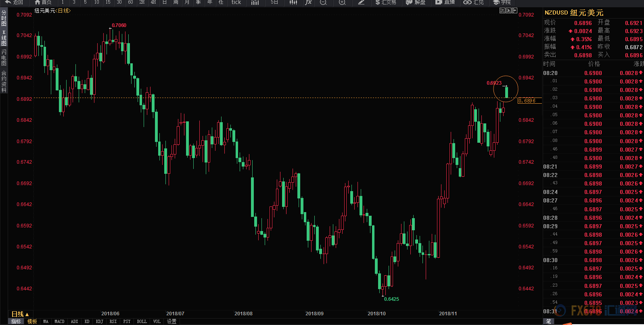Select the pencil drawing tool

pyautogui.click(x=361, y=2)
